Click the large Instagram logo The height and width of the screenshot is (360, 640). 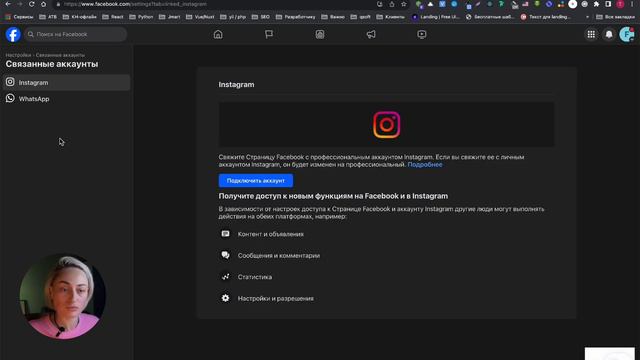[x=387, y=124]
